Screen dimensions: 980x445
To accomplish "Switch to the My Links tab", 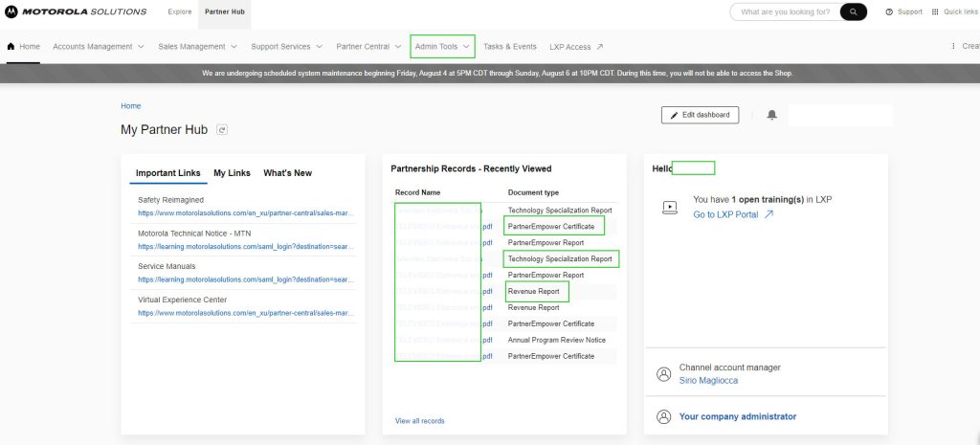I will pyautogui.click(x=232, y=173).
